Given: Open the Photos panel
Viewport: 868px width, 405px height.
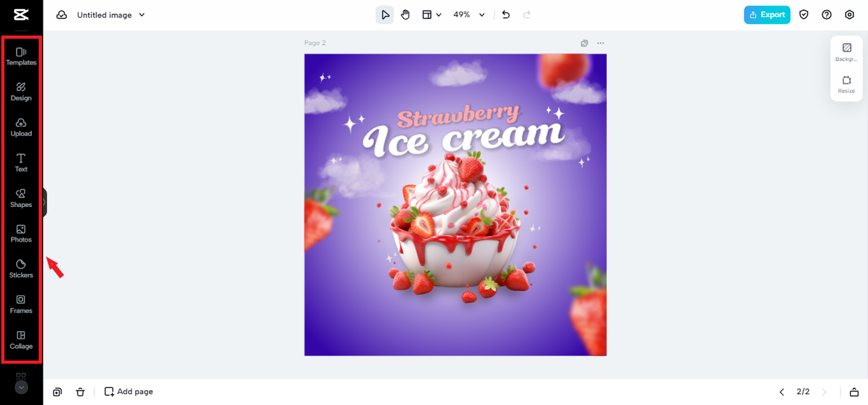Looking at the screenshot, I should click(x=21, y=233).
